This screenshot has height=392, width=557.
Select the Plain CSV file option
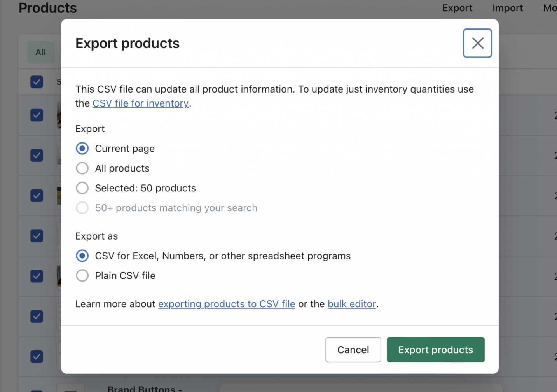(82, 276)
